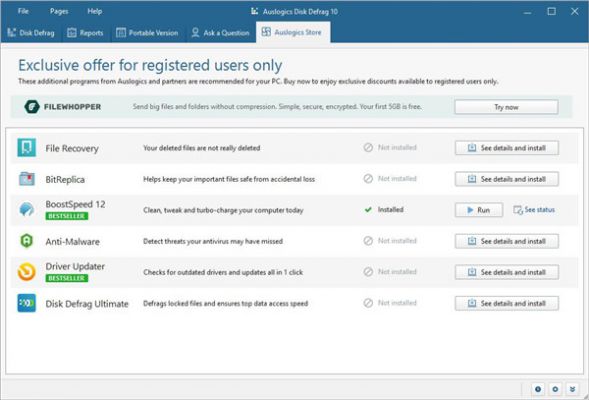Click the BitReplica product icon

[27, 179]
